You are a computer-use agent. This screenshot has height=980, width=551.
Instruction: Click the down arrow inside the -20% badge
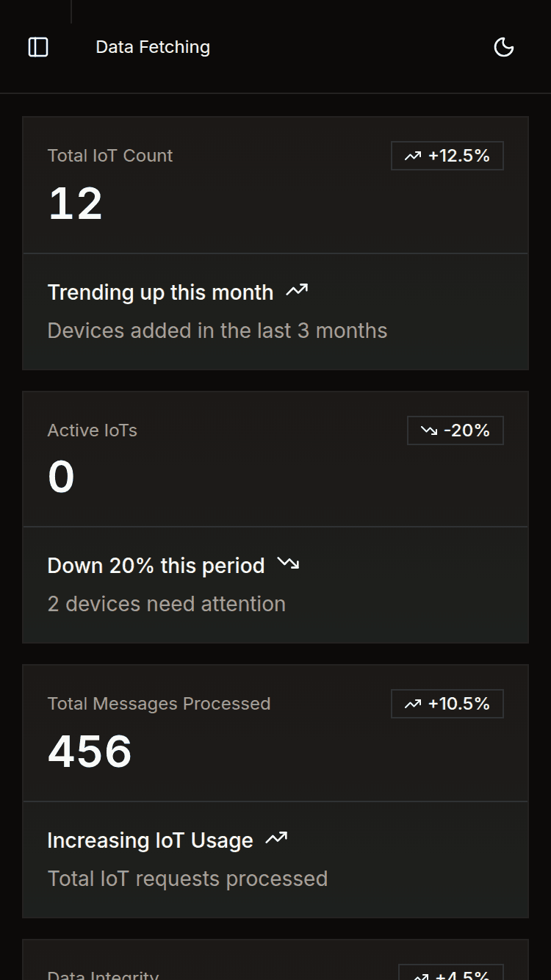point(429,430)
